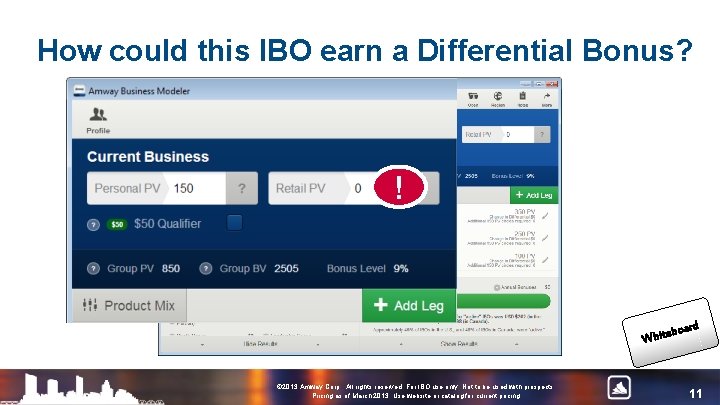Click the curved arrow share icon
This screenshot has width=720, height=405.
pos(546,98)
